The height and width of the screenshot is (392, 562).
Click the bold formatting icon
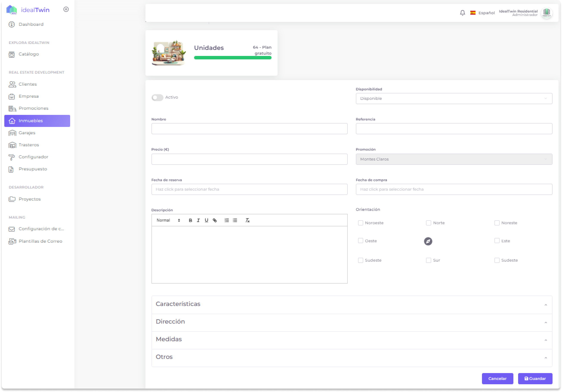point(190,220)
